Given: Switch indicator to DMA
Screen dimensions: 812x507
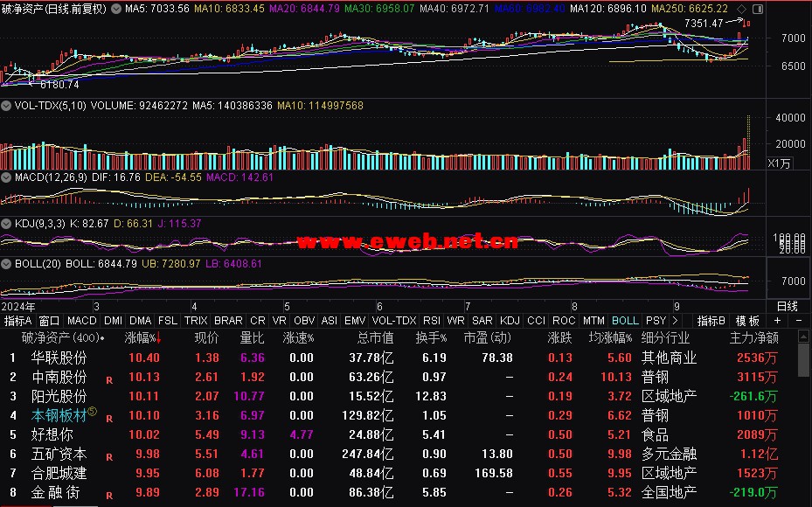Looking at the screenshot, I should click(141, 321).
